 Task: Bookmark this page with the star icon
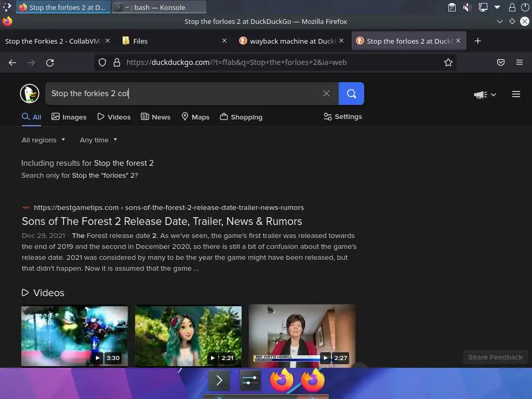[448, 62]
